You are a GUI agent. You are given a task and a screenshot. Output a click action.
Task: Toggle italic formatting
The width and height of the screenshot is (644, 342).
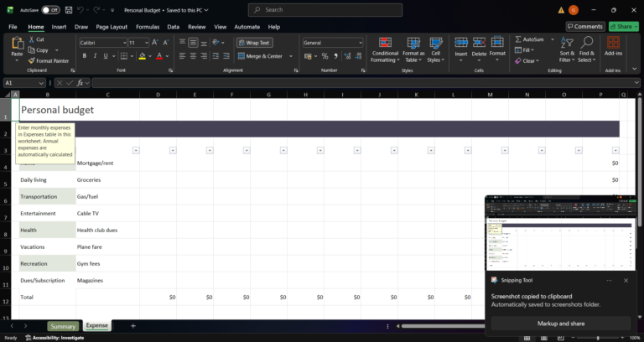point(96,56)
